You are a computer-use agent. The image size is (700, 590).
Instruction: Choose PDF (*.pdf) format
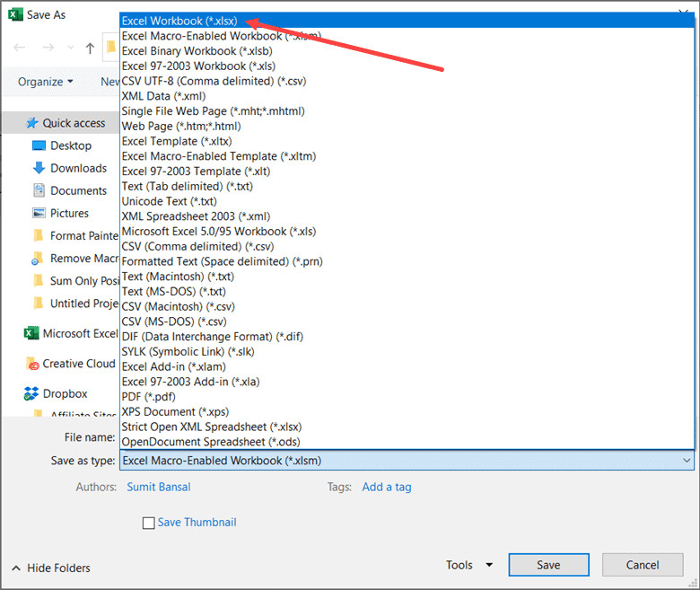point(407,397)
